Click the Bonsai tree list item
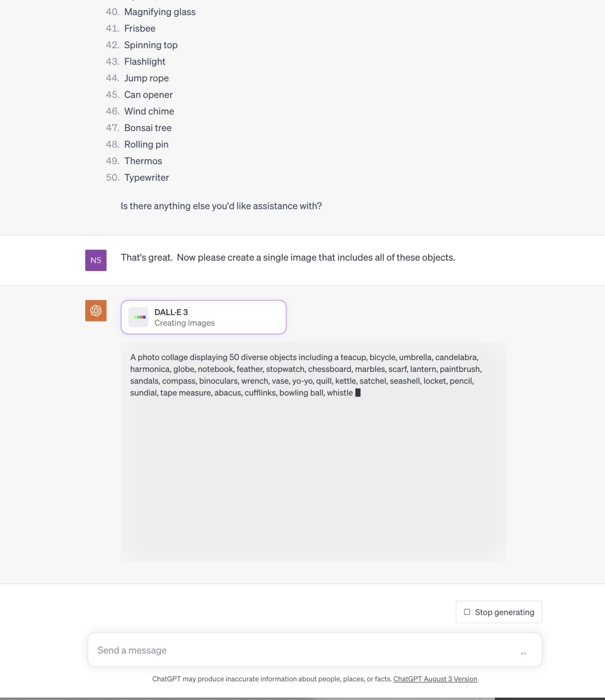This screenshot has height=700, width=605. [148, 128]
